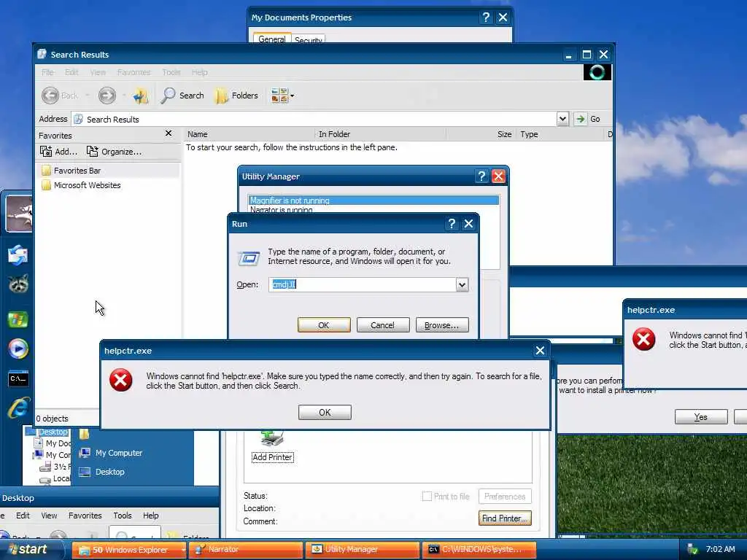Toggle the Print to file checkbox
Screen dimensions: 747x560
tap(426, 496)
